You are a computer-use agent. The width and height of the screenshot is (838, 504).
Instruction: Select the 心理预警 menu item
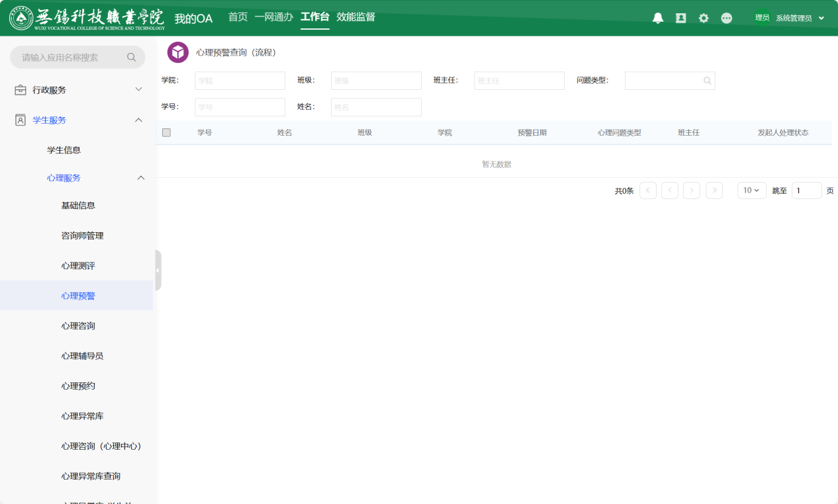pos(78,296)
